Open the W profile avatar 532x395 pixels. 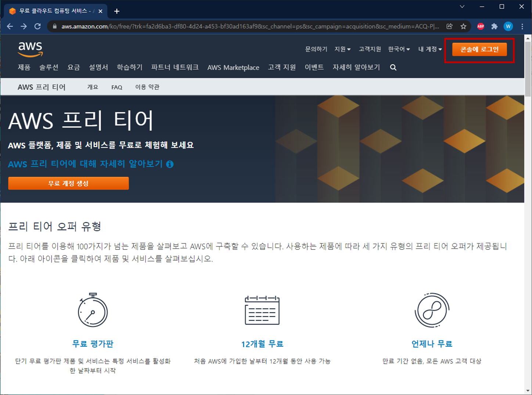(508, 26)
